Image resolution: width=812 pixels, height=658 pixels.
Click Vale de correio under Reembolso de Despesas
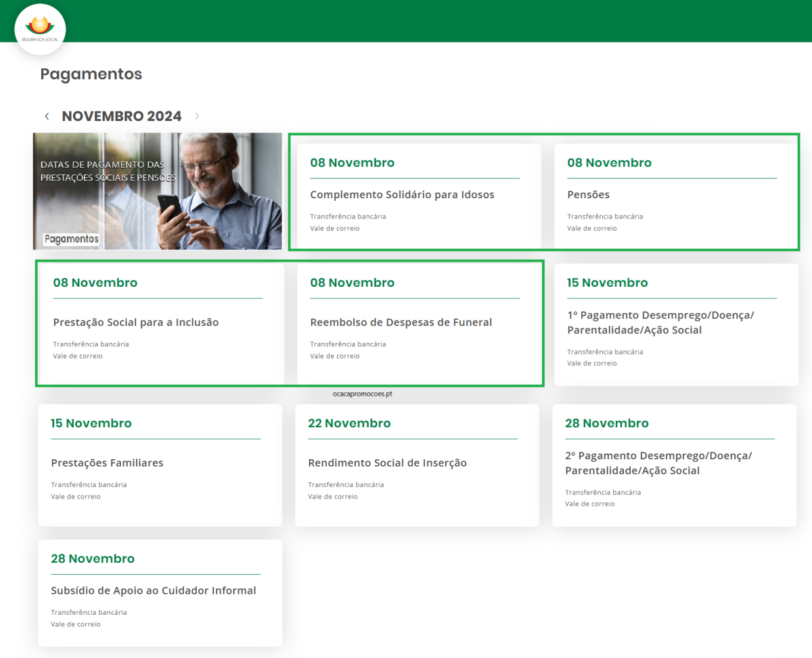pyautogui.click(x=334, y=356)
